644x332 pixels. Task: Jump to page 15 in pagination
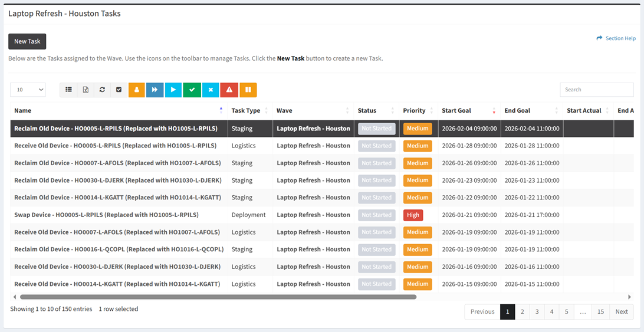pyautogui.click(x=600, y=311)
